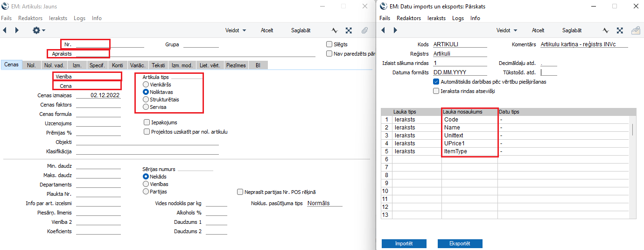Click the Datuma formāts input field

pyautogui.click(x=460, y=72)
